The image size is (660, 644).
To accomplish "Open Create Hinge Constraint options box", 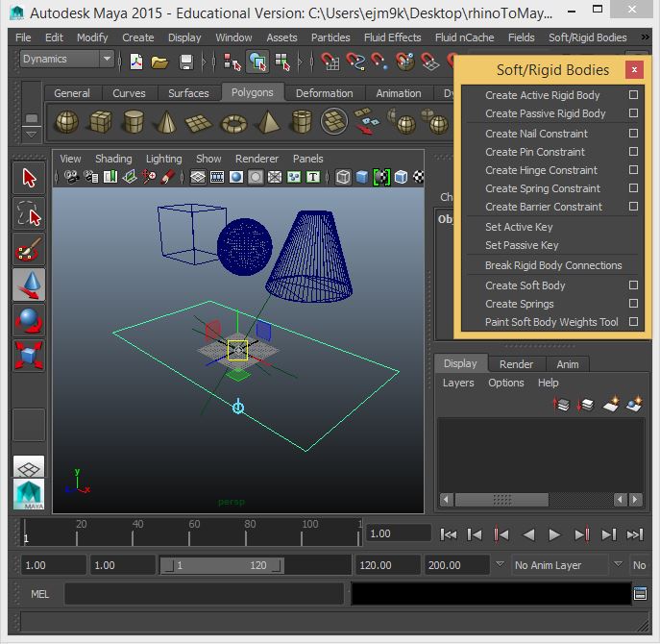I will [633, 170].
